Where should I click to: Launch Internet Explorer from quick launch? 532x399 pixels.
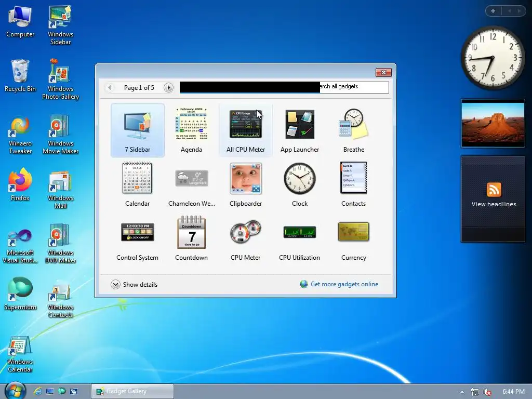[x=37, y=391]
